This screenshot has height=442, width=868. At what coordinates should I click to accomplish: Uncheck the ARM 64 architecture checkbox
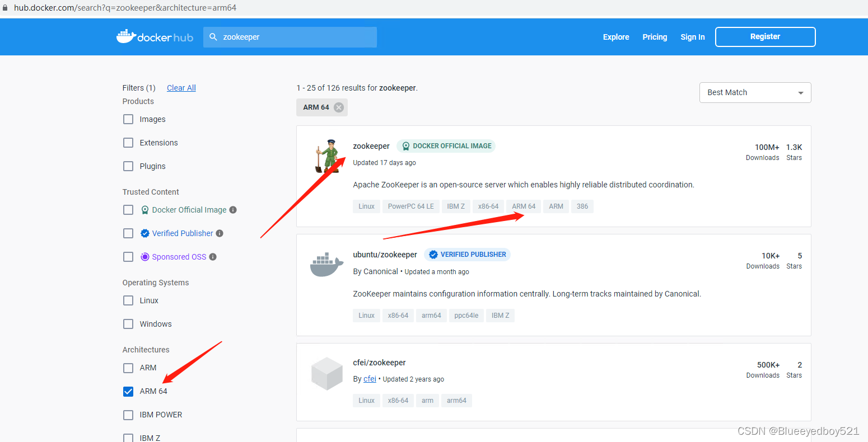point(128,391)
